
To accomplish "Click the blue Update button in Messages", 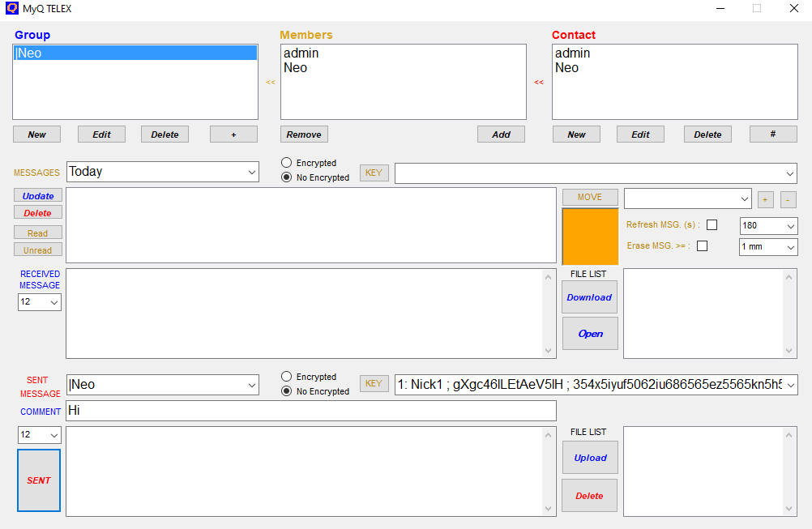I will point(38,196).
